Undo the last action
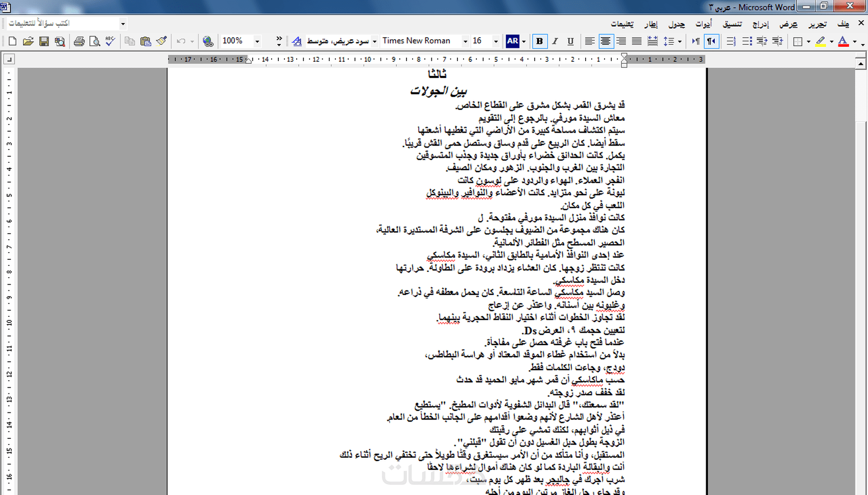This screenshot has height=495, width=868. [x=181, y=41]
